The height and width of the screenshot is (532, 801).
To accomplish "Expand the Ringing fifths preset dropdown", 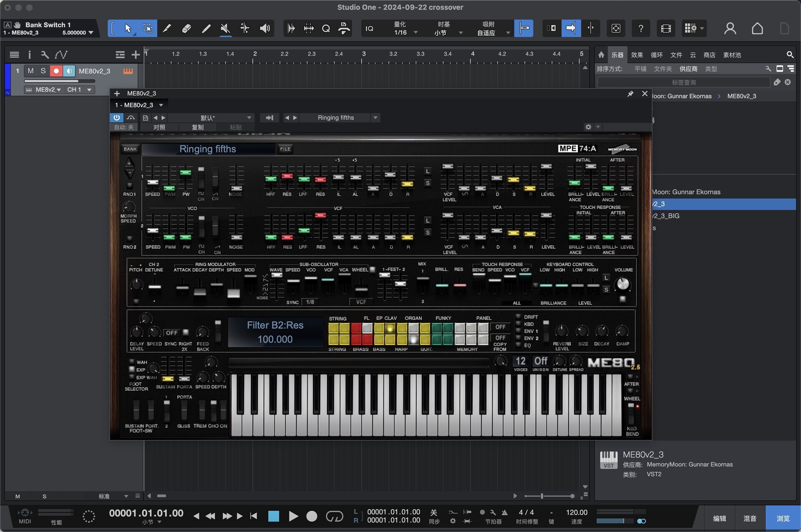I will [375, 118].
